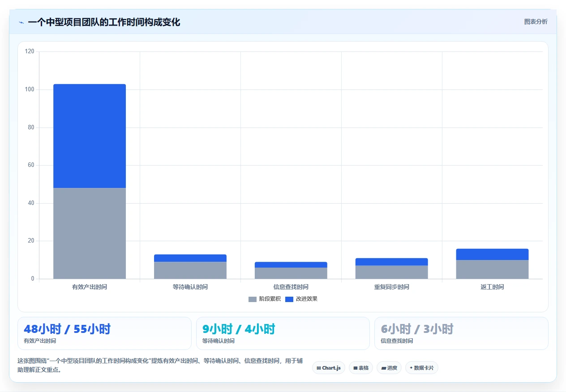Click the 数据卡片 tag

click(x=422, y=368)
